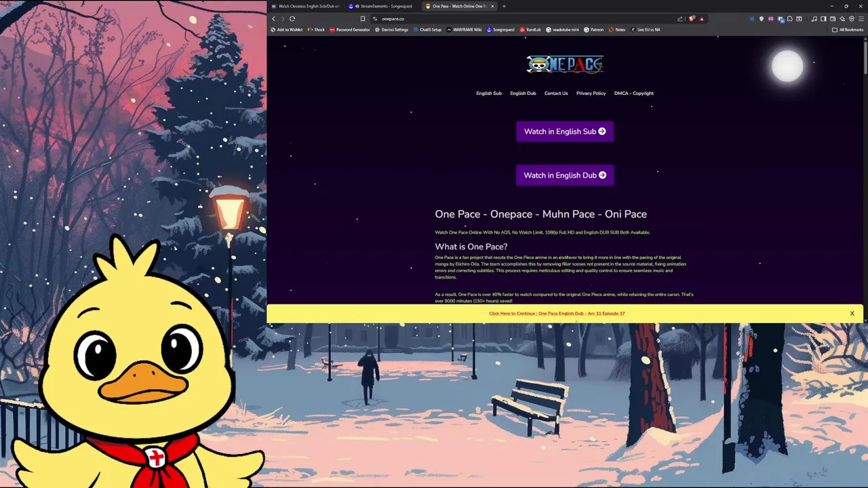Open the Brave Wallet icon
Image resolution: width=868 pixels, height=488 pixels.
tap(833, 19)
